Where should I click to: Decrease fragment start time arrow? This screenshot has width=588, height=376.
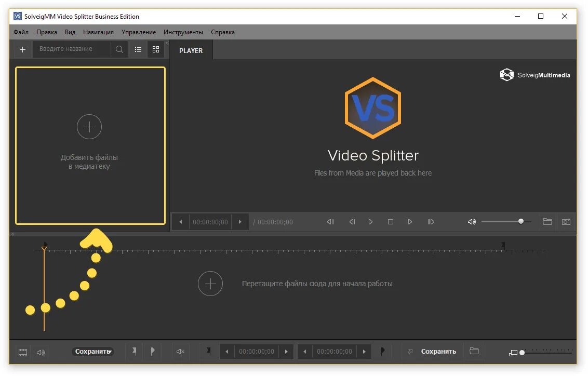click(x=227, y=352)
